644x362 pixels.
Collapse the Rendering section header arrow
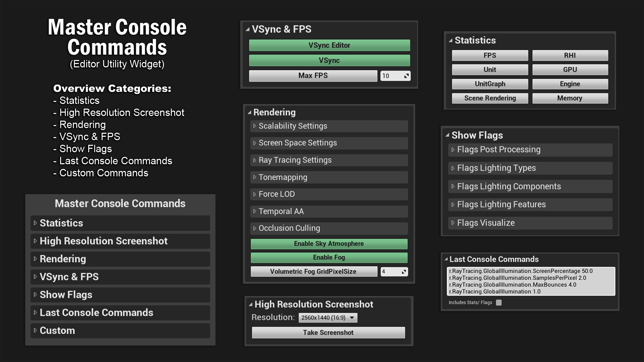coord(249,113)
